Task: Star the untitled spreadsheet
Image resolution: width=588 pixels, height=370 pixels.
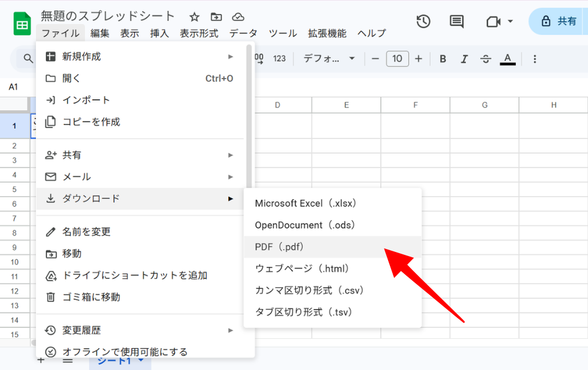Action: 195,16
